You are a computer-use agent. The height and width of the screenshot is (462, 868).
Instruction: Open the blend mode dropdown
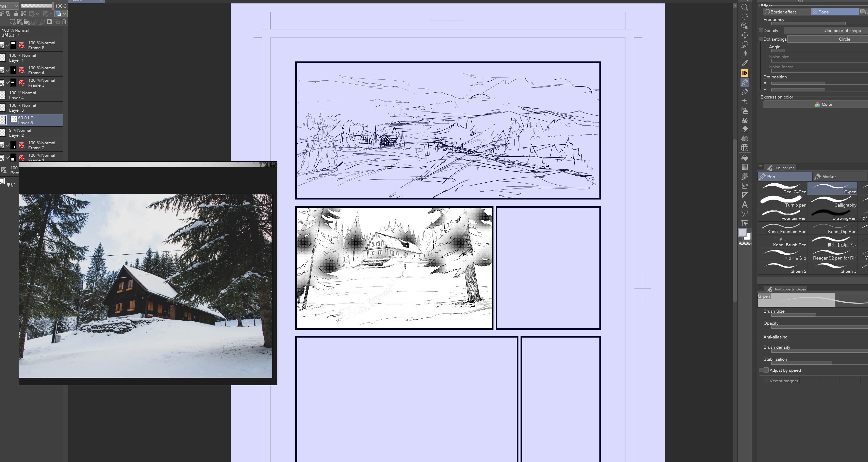(x=9, y=6)
